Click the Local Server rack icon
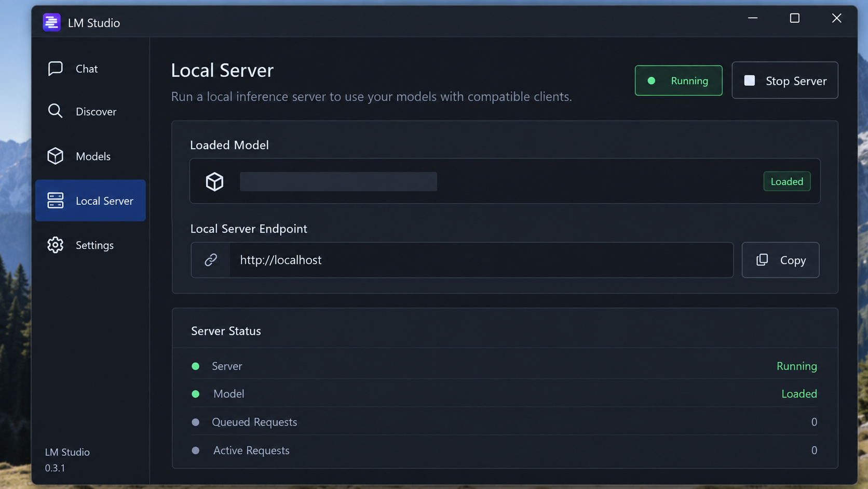 [55, 201]
